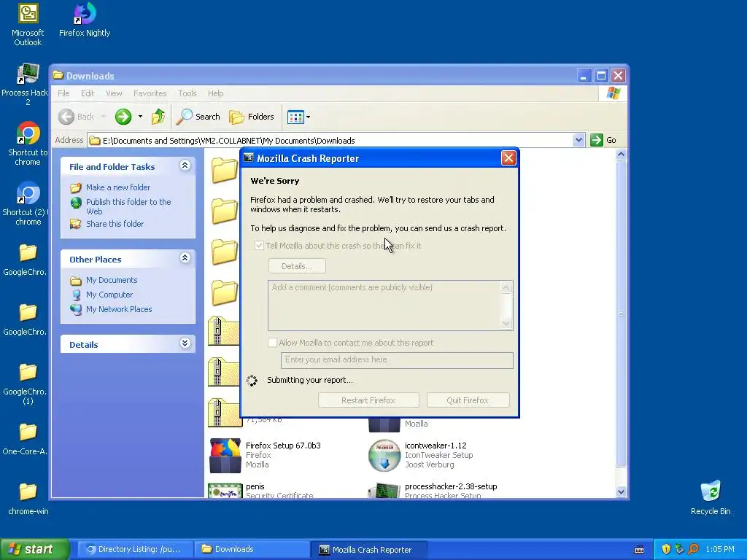
Task: Open Favorites menu in Downloads window
Action: coord(150,93)
